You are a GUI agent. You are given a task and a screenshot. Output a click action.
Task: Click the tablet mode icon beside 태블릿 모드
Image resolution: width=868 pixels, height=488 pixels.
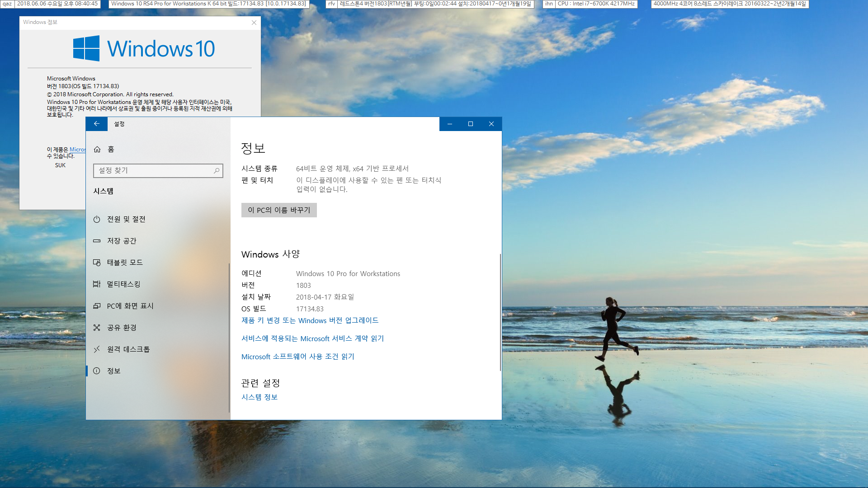click(x=97, y=263)
